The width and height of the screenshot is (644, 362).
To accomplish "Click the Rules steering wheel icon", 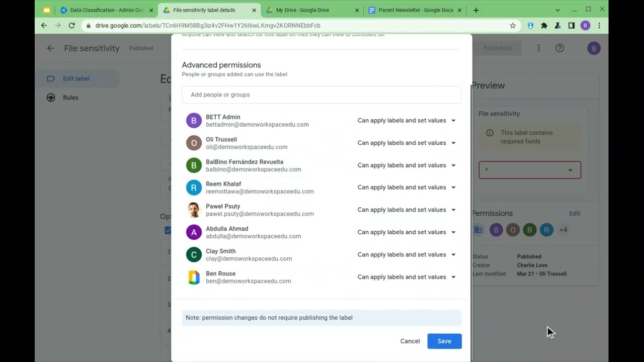I will point(51,98).
